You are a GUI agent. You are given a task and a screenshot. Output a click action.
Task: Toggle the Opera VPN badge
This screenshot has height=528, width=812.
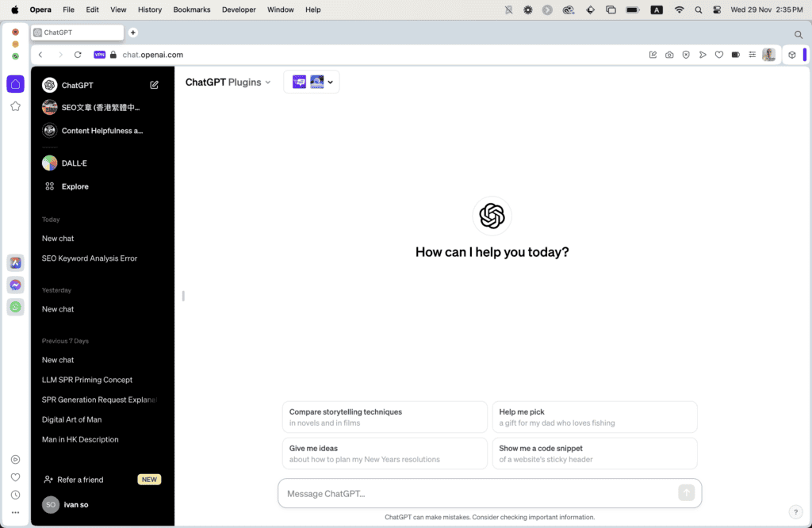pyautogui.click(x=99, y=55)
